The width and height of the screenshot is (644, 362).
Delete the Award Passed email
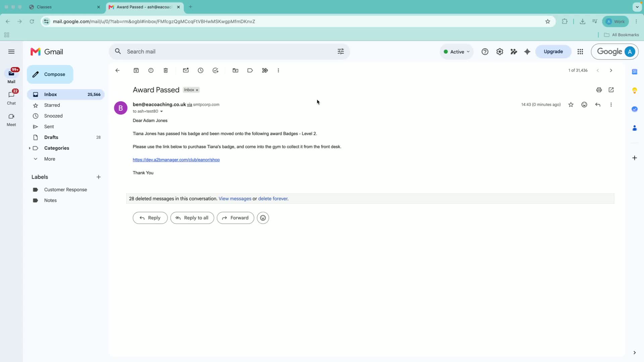pyautogui.click(x=166, y=70)
